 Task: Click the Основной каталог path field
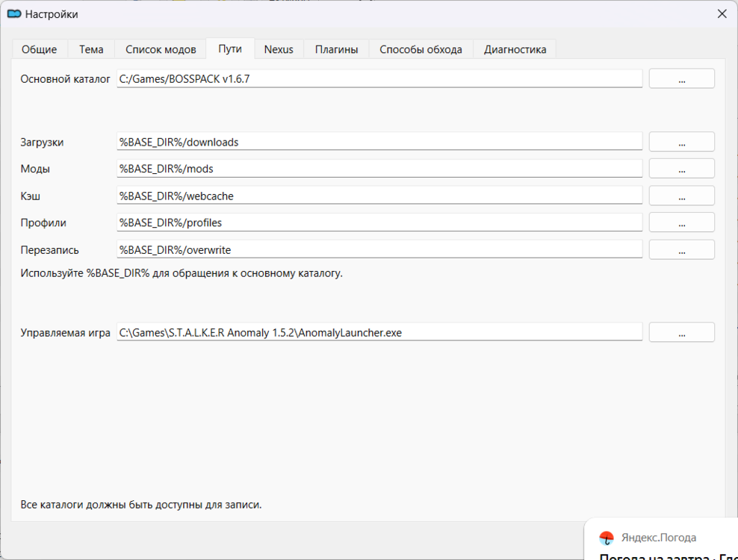tap(379, 78)
